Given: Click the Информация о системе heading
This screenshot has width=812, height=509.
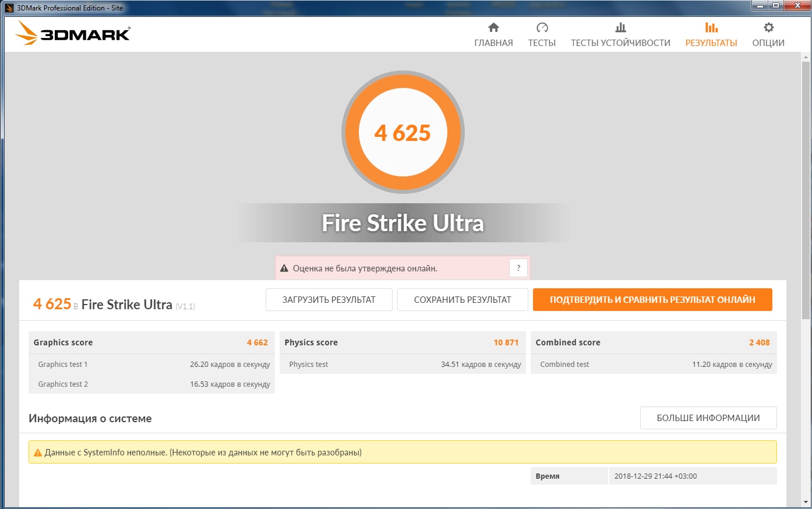Looking at the screenshot, I should tap(90, 418).
